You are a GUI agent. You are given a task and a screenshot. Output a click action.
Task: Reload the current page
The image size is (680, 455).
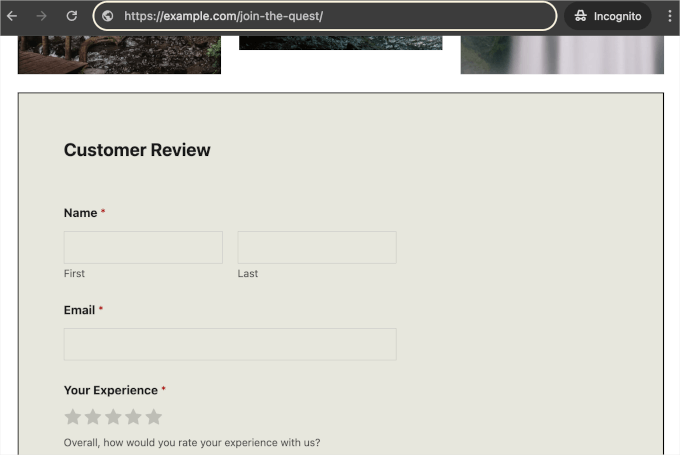72,16
